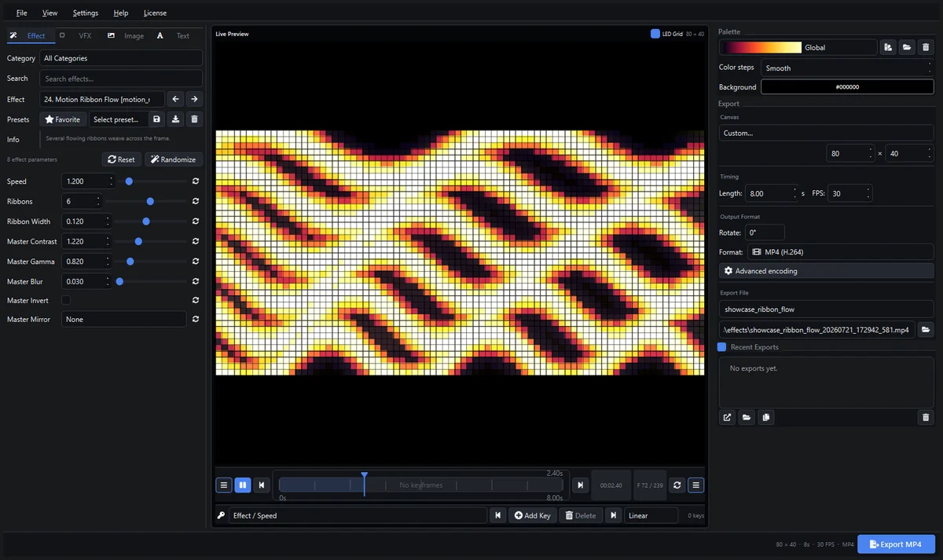
Task: Open the Canvas Custom dropdown
Action: click(827, 133)
